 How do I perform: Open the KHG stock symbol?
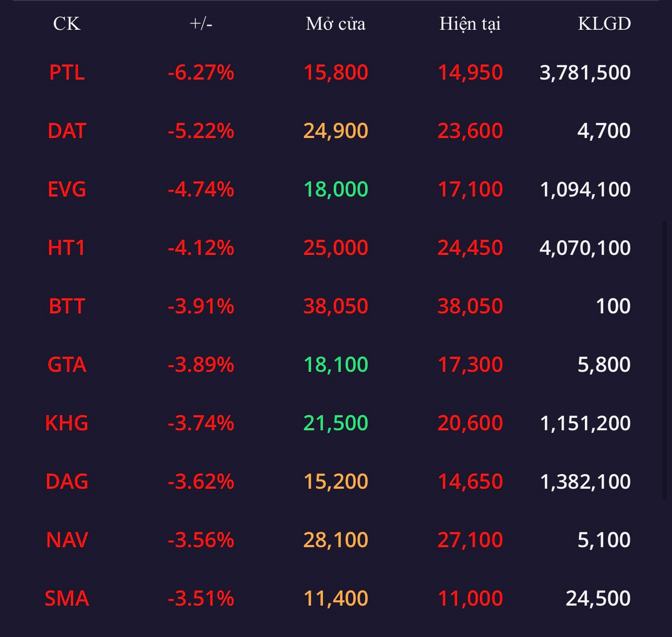click(67, 423)
